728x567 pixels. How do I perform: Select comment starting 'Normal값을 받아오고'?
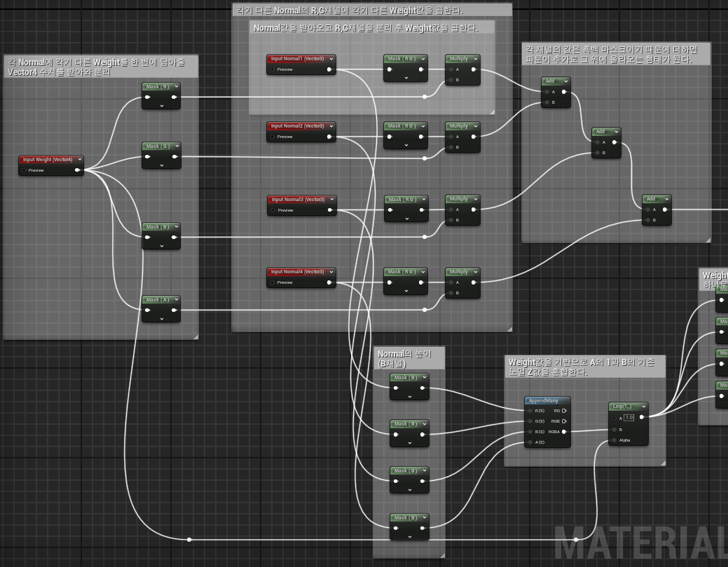point(372,28)
